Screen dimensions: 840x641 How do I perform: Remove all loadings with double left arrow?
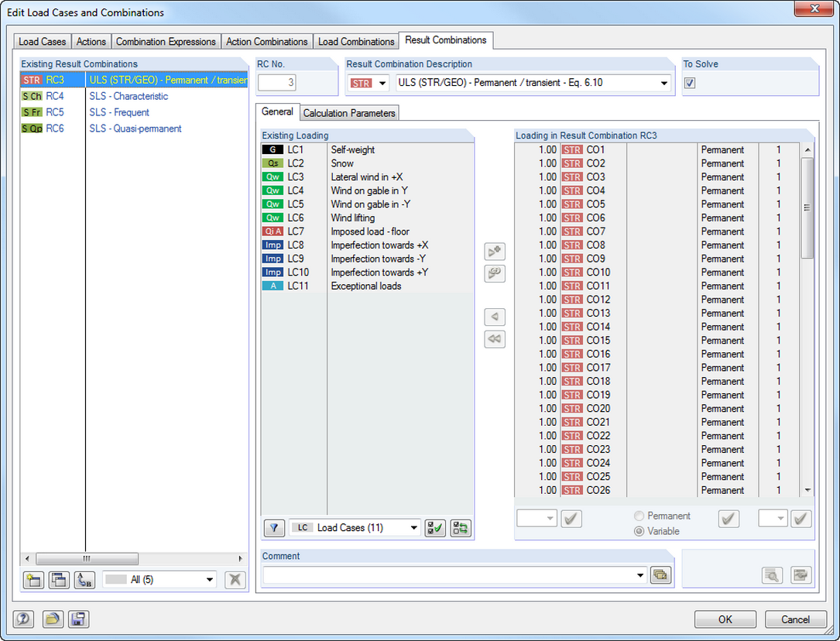(x=495, y=338)
